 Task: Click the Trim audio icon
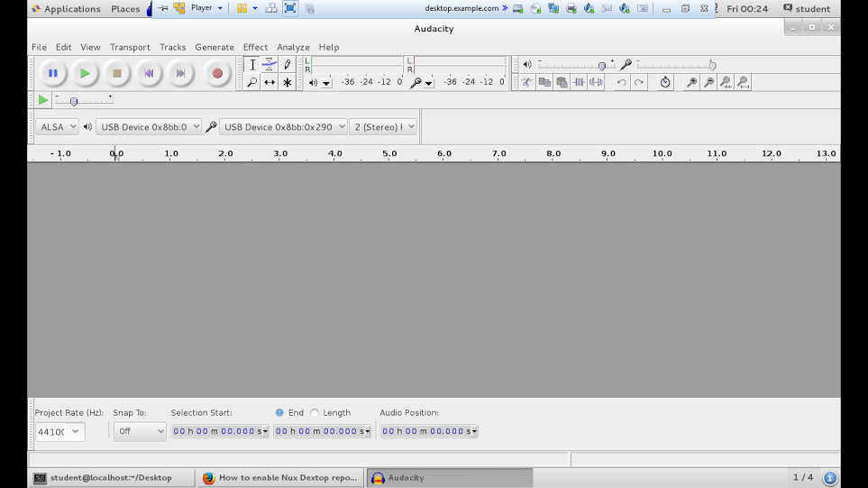point(579,82)
